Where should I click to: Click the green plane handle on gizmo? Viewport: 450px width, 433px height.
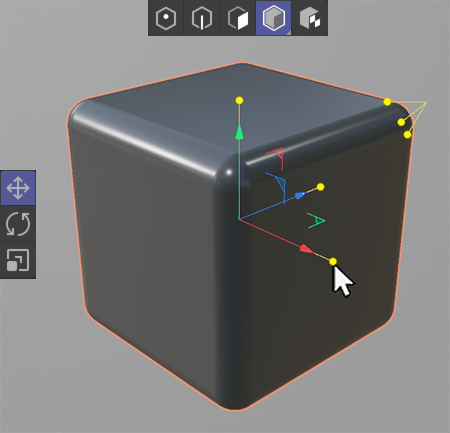pos(316,221)
